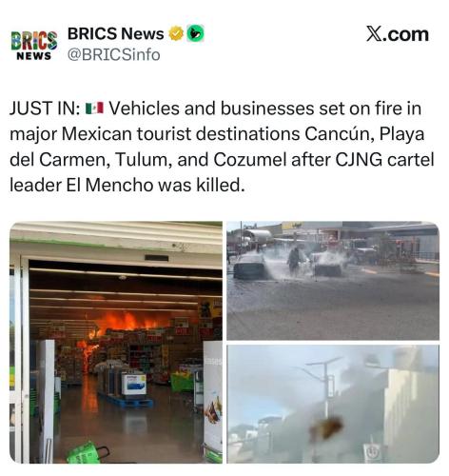
Task: Click the green affiliate badge beside the name
Action: coord(195,33)
